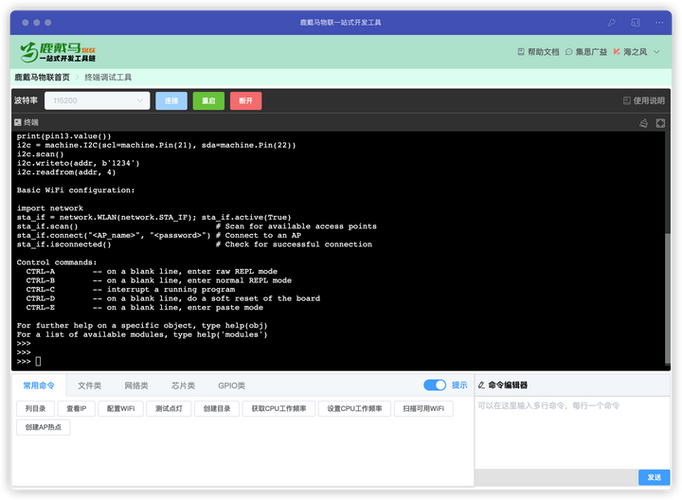Image resolution: width=682 pixels, height=500 pixels.
Task: Click the 创建AP热点 command button
Action: pyautogui.click(x=43, y=427)
